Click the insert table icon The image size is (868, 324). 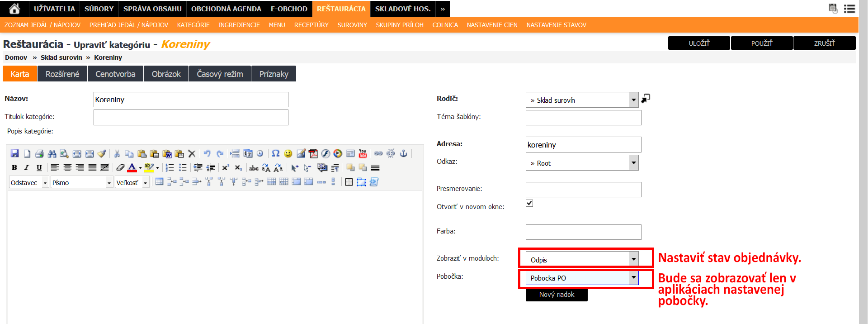(x=159, y=182)
